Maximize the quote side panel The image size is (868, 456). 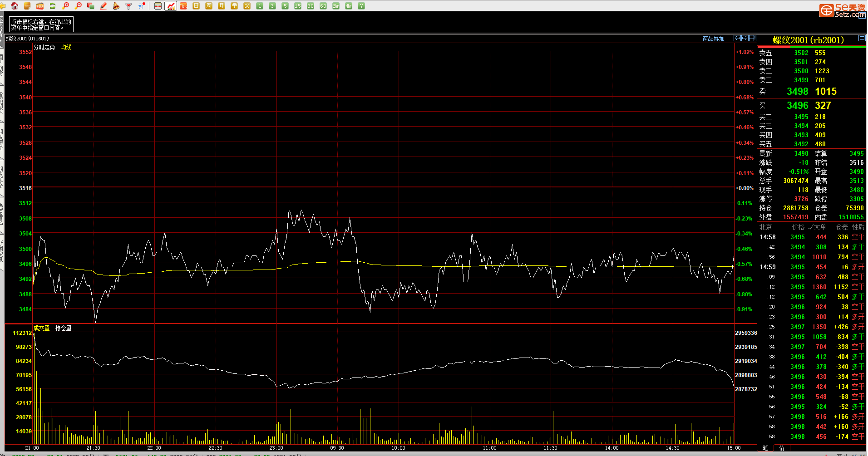862,38
